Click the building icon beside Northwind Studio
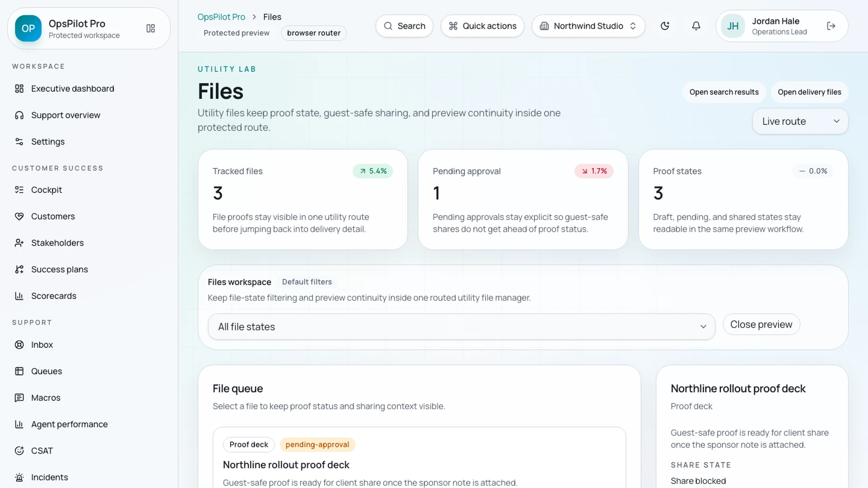 pos(544,26)
